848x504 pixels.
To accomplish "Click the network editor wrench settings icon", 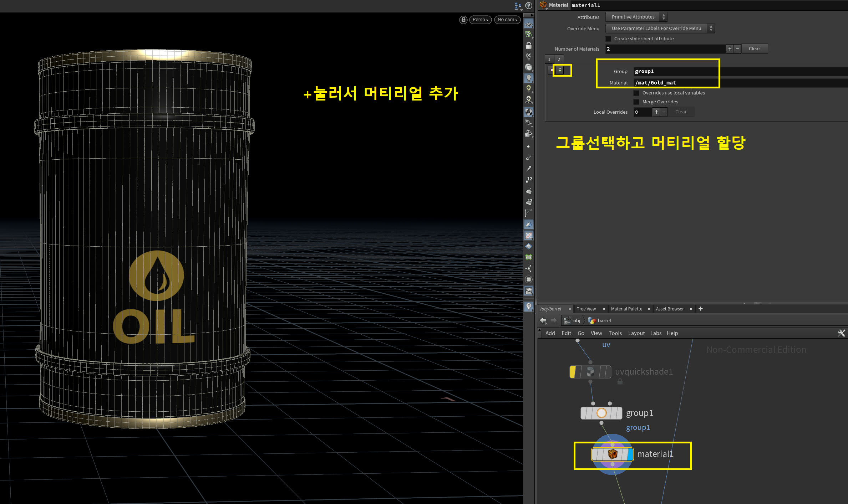I will pos(841,333).
